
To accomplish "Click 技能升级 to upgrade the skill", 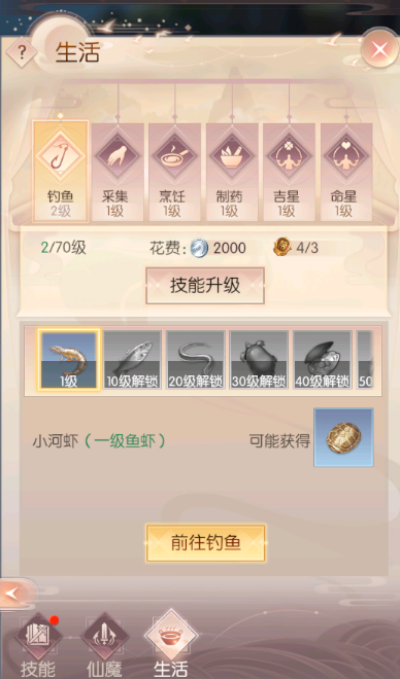I will click(x=205, y=286).
